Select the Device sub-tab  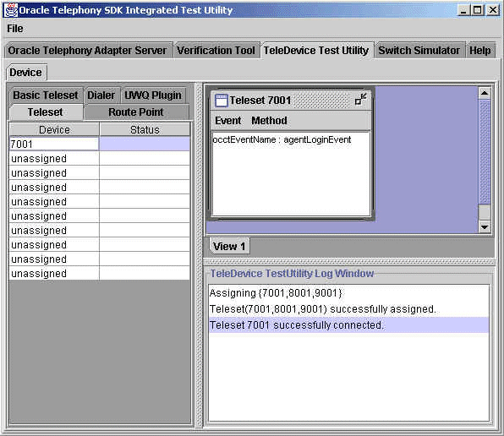[25, 72]
